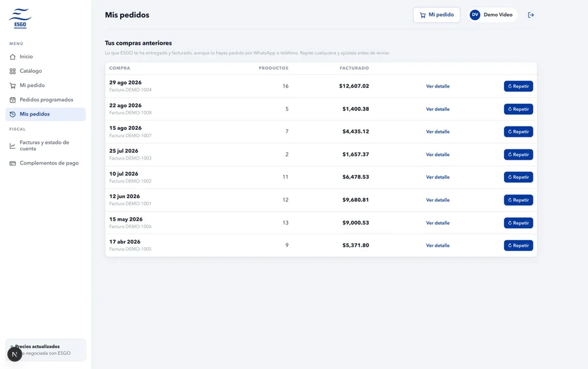588x369 pixels.
Task: Select Mis pedidos in the sidebar
Action: [45, 114]
